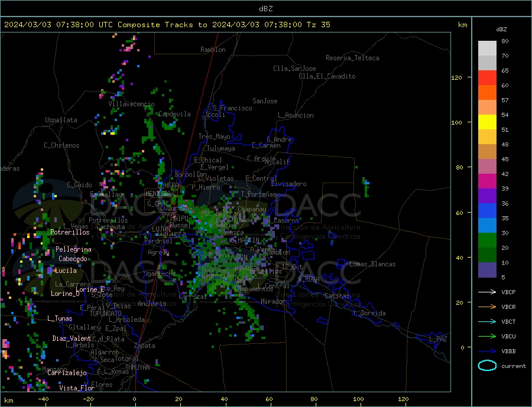Click the 'Lucila' map label
This screenshot has width=532, height=407.
point(66,271)
